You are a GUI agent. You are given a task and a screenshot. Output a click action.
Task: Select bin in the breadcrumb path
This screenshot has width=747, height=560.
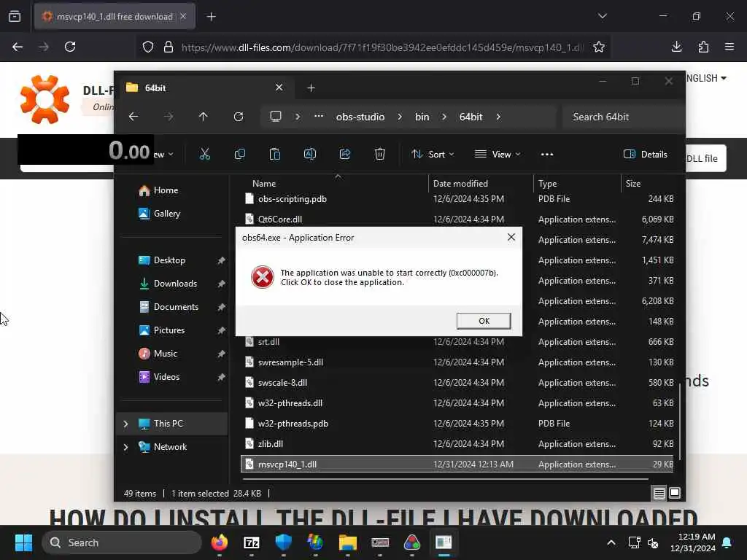pyautogui.click(x=422, y=117)
